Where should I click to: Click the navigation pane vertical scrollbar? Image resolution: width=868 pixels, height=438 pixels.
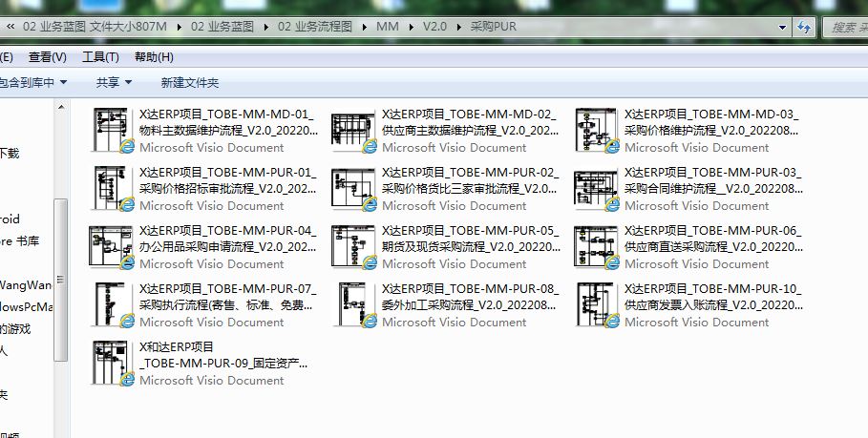coord(60,277)
